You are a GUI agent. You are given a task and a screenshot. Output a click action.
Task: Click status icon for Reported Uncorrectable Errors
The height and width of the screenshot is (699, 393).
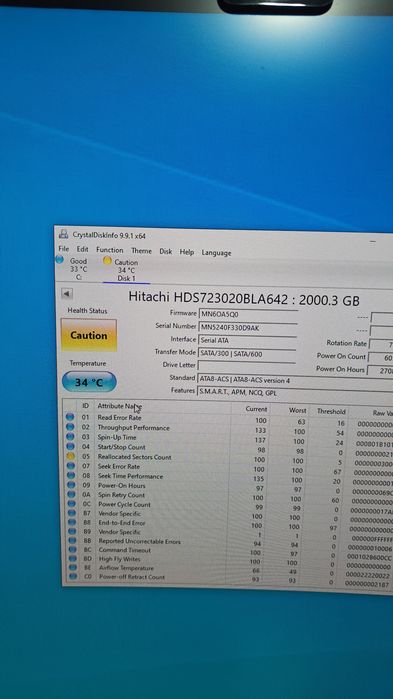click(x=71, y=540)
